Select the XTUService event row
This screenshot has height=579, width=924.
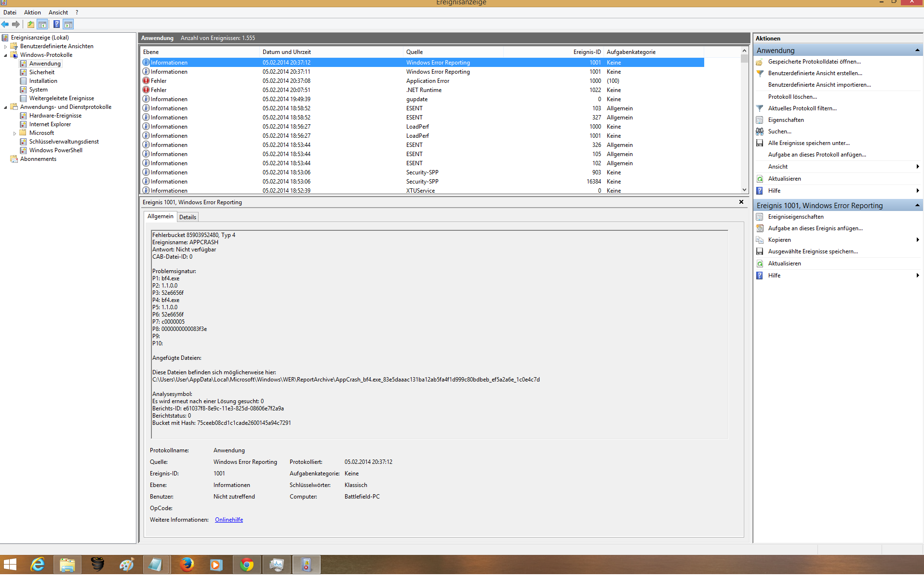tap(422, 190)
